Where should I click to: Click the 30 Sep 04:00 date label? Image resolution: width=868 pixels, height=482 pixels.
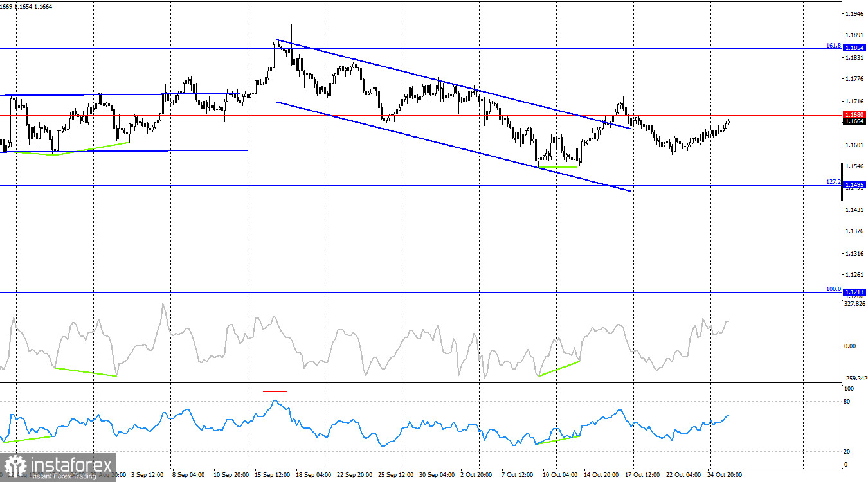pyautogui.click(x=437, y=475)
